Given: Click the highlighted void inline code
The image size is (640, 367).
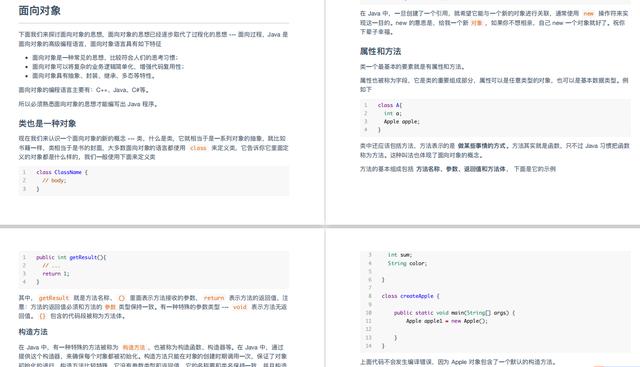Looking at the screenshot, I should pyautogui.click(x=240, y=307).
